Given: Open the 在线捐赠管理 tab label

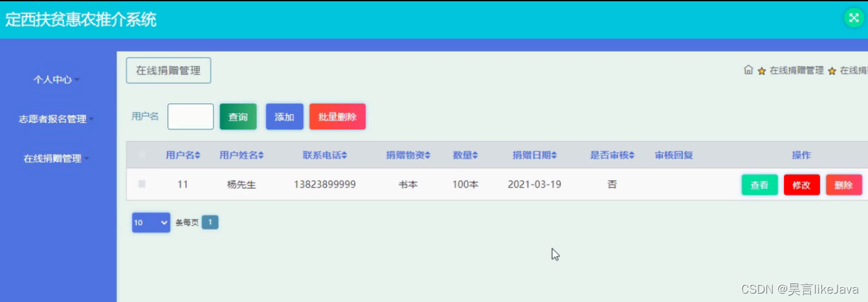Looking at the screenshot, I should (168, 70).
